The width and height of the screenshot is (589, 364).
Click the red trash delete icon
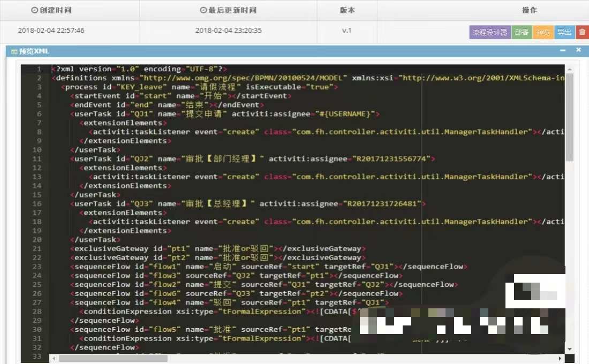pyautogui.click(x=582, y=32)
